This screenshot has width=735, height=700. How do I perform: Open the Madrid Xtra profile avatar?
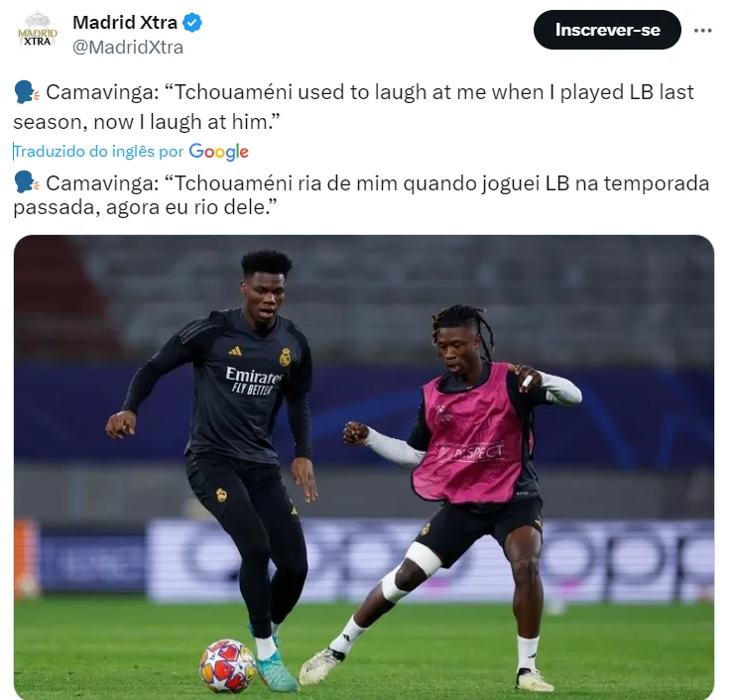pos(38,31)
